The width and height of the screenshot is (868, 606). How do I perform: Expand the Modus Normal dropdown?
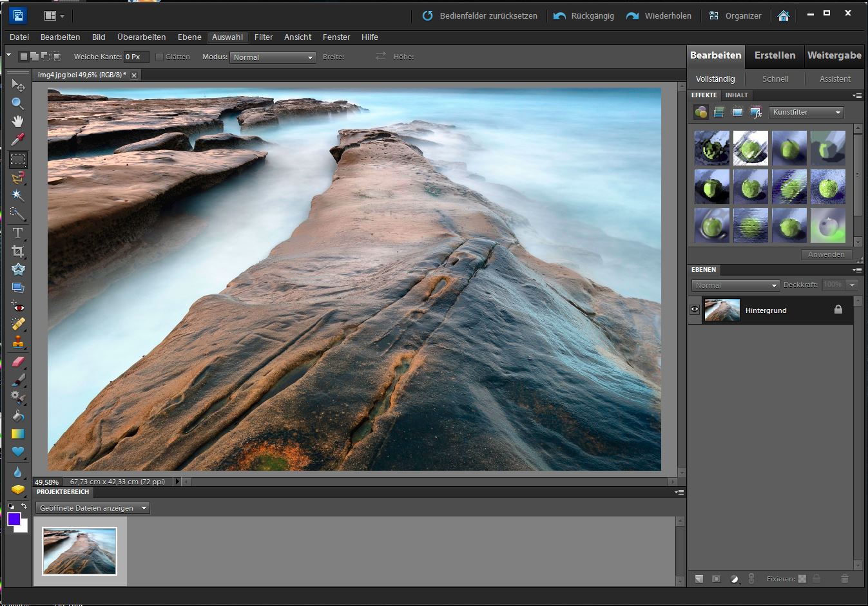click(x=273, y=57)
